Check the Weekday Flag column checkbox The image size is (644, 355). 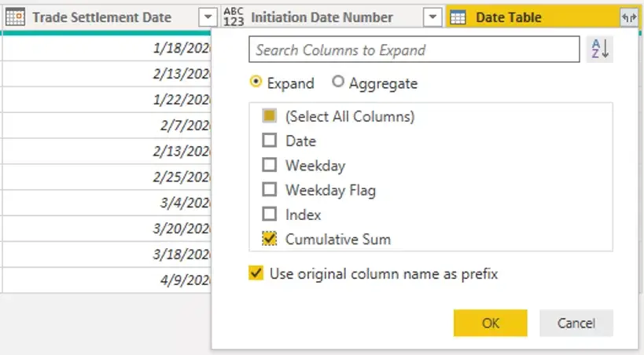click(270, 189)
